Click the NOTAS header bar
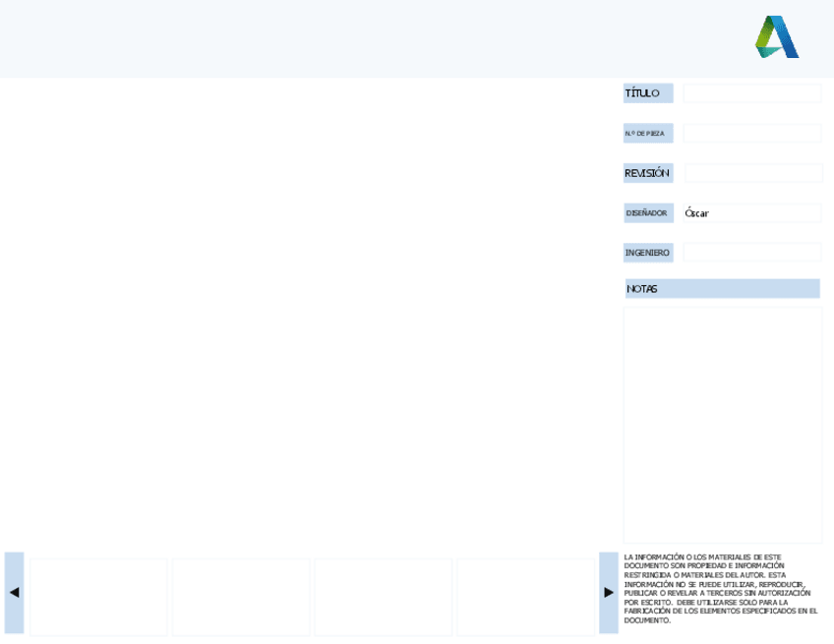Image resolution: width=834 pixels, height=644 pixels. coord(722,289)
